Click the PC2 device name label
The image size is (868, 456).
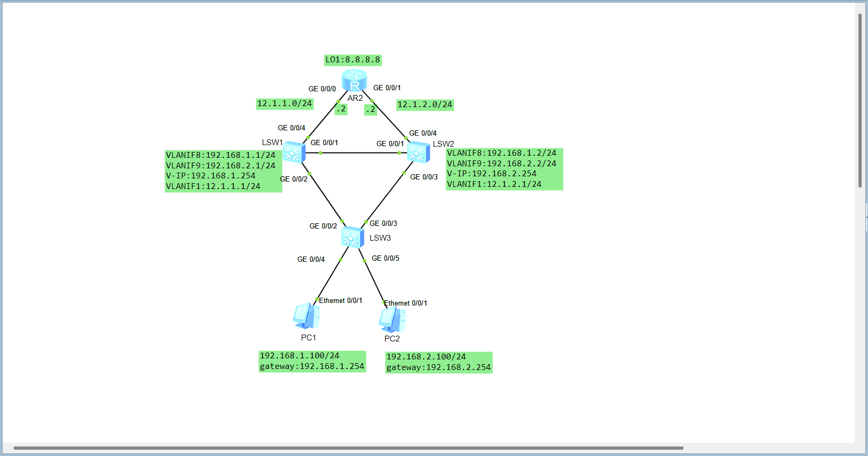point(392,339)
